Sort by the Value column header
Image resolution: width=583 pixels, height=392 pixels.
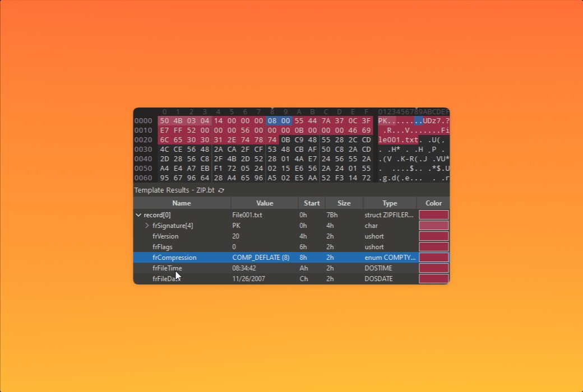[x=264, y=203]
